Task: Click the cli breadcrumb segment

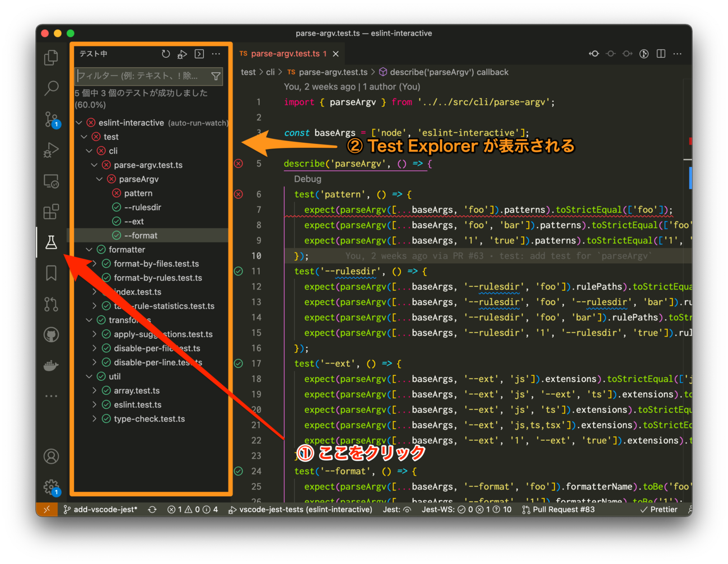Action: click(x=270, y=72)
